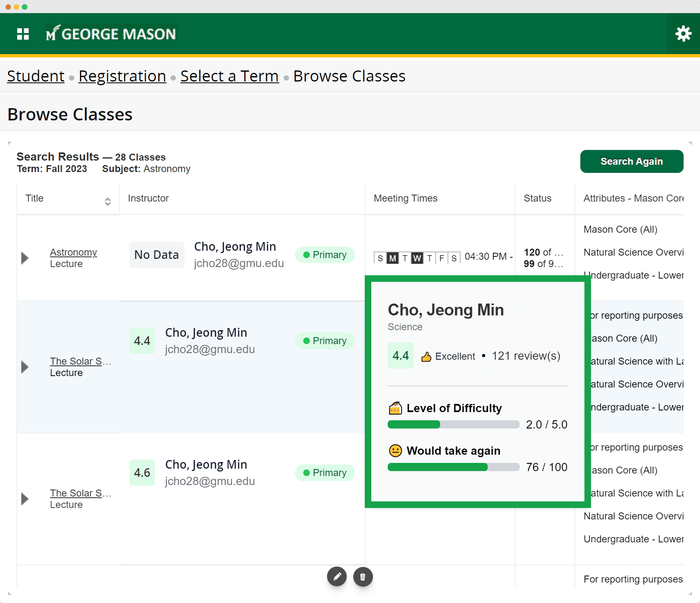Click Mason Core (All) in Astronomy row
The height and width of the screenshot is (603, 700).
coord(620,229)
